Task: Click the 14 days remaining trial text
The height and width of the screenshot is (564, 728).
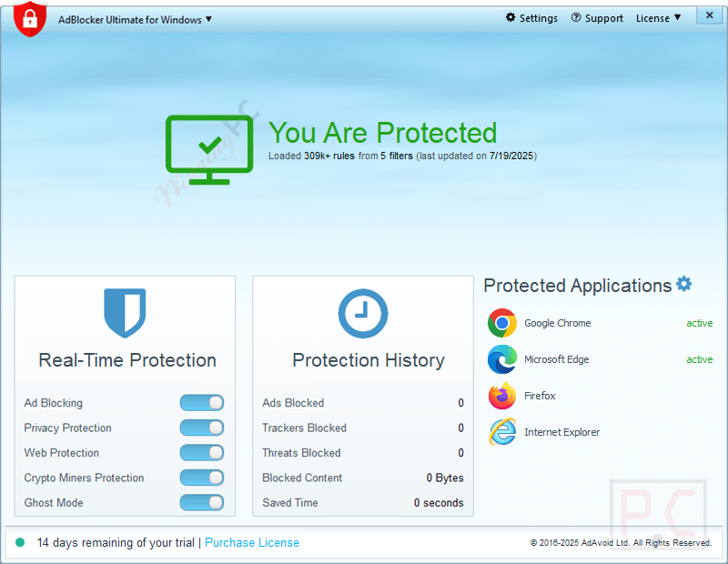Action: [116, 543]
